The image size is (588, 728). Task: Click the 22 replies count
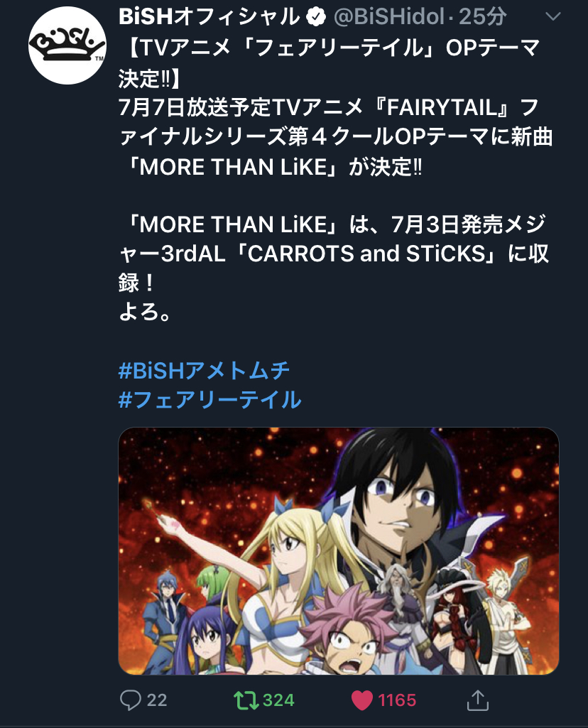point(157,700)
